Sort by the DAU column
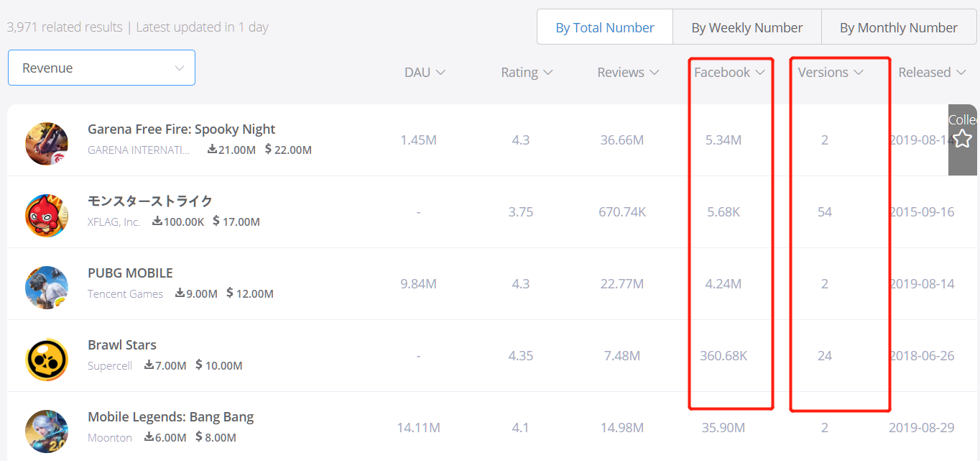980x461 pixels. [425, 72]
